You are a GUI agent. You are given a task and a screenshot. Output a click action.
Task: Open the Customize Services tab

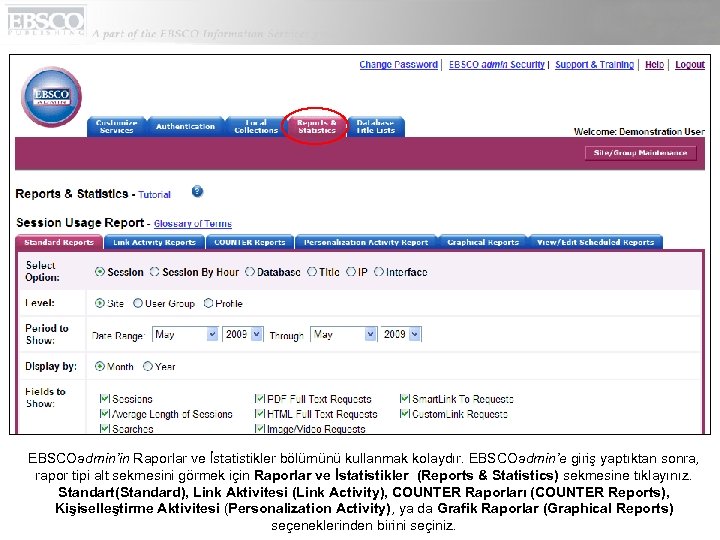pos(117,126)
